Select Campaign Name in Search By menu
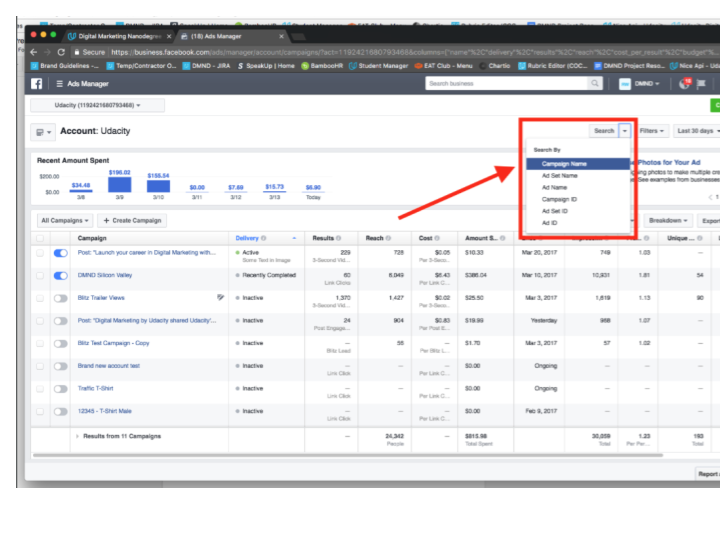 564,163
